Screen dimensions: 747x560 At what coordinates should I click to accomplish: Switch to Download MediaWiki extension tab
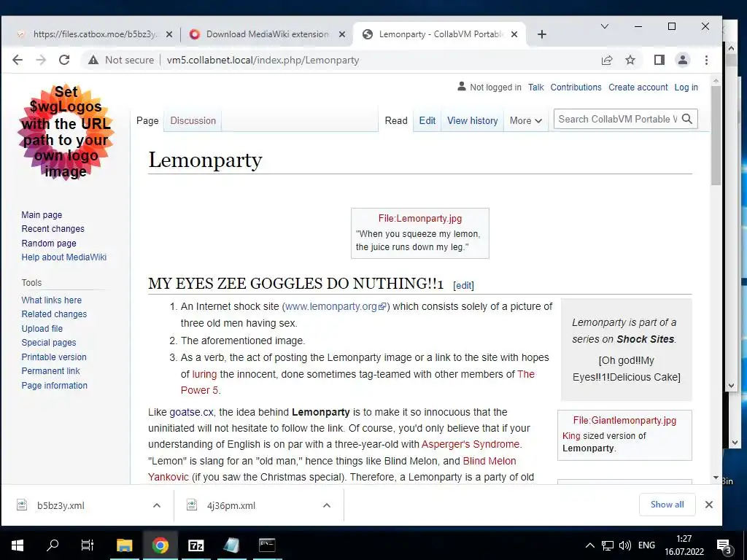point(267,34)
